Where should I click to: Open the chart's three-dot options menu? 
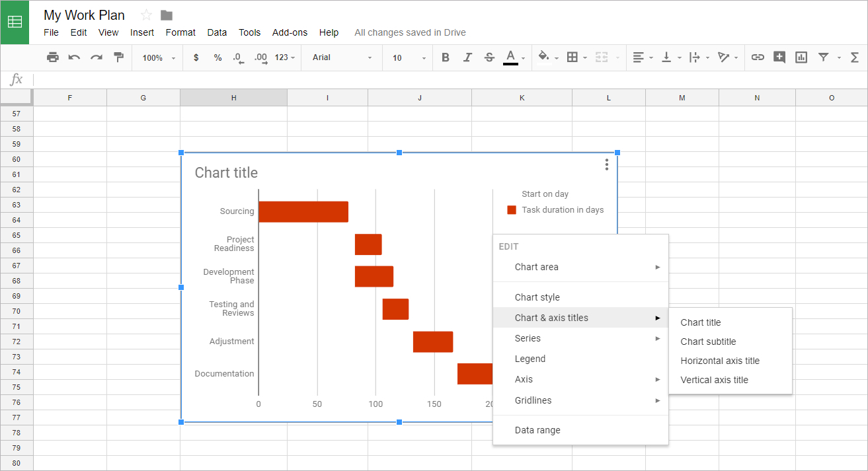606,165
